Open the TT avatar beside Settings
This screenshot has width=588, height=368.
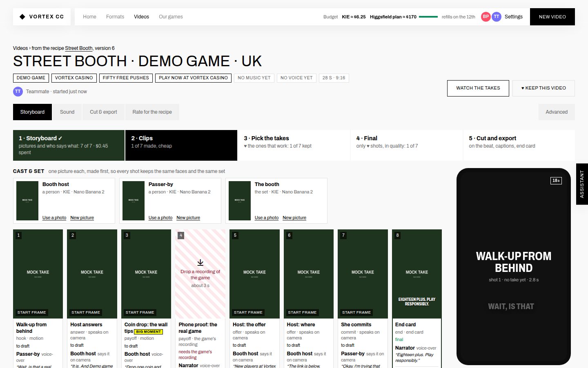[x=497, y=17]
